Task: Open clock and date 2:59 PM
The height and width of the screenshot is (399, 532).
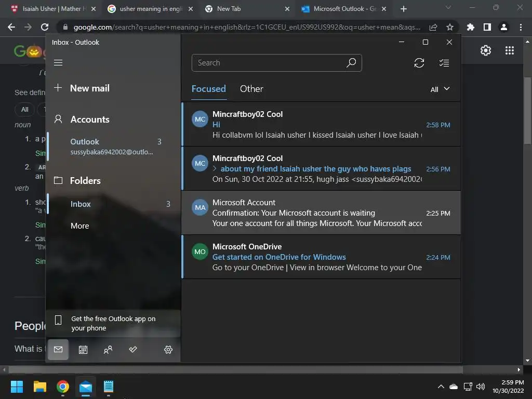Action: pyautogui.click(x=508, y=387)
